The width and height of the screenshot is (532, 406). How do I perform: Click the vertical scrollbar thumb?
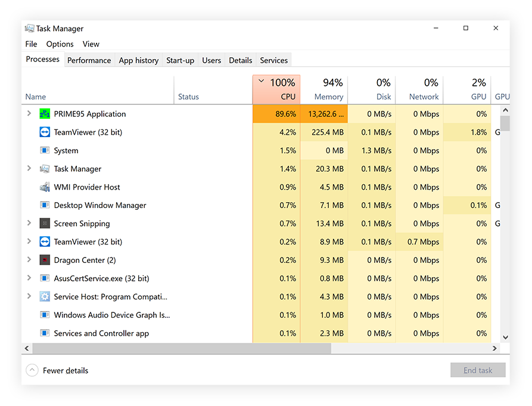tap(506, 123)
